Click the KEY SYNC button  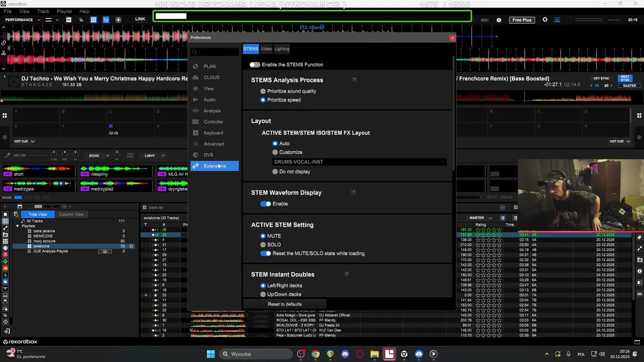point(601,78)
